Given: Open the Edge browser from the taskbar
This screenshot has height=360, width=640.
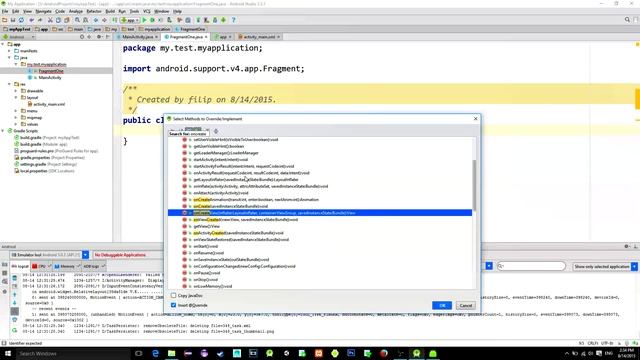Looking at the screenshot, I should (x=156, y=353).
